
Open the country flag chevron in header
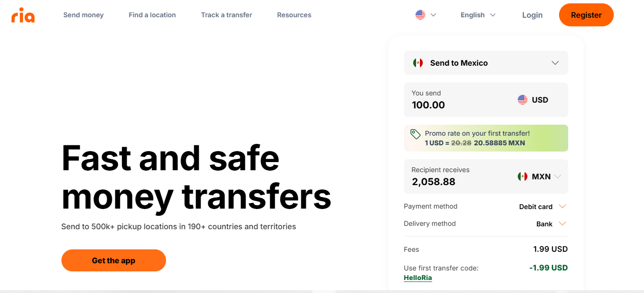[x=433, y=15]
